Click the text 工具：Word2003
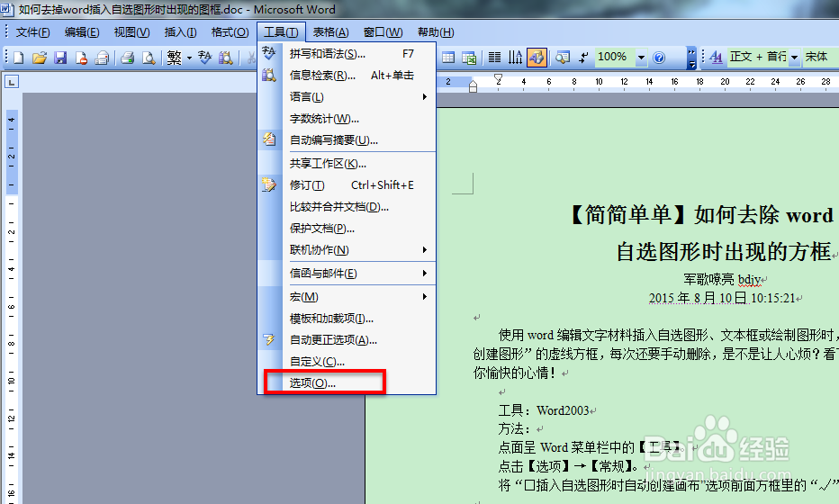 click(x=544, y=410)
